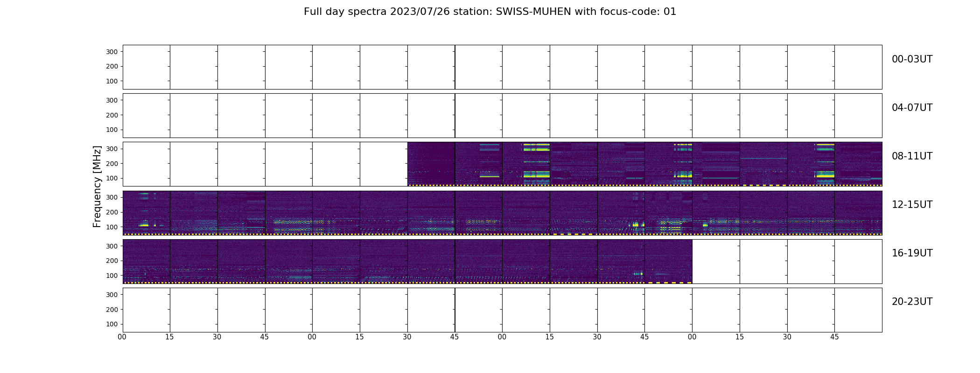Click inside the 16-19UT spectrogram data
Viewport: 980px width, 373px height.
pos(407,261)
